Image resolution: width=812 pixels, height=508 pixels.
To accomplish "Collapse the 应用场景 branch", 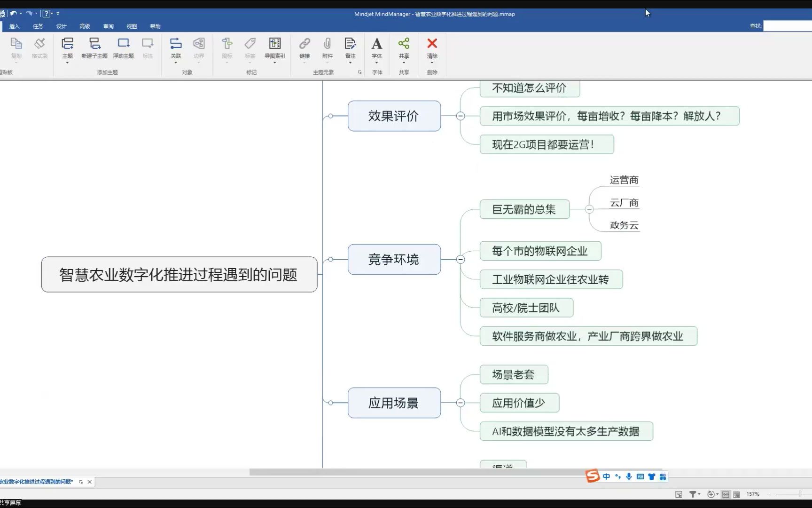I will (x=461, y=403).
